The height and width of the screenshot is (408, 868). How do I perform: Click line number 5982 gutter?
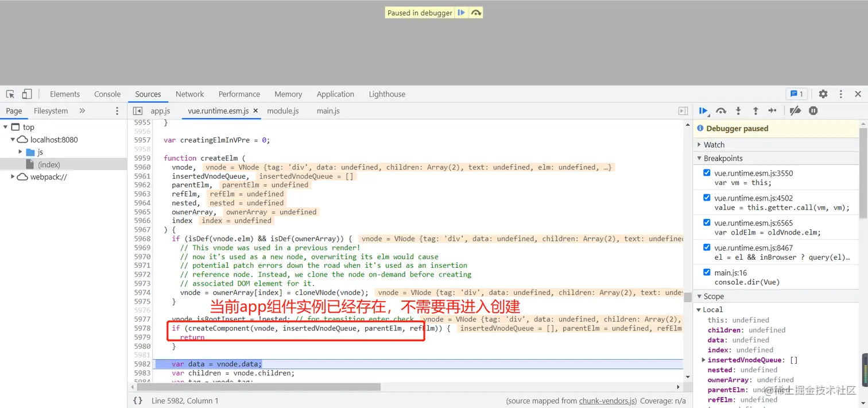point(142,364)
